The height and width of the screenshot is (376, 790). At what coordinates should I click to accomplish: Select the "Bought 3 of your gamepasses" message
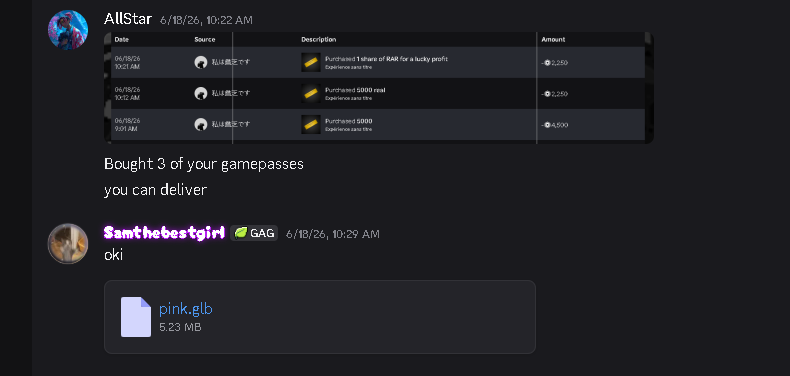click(204, 164)
